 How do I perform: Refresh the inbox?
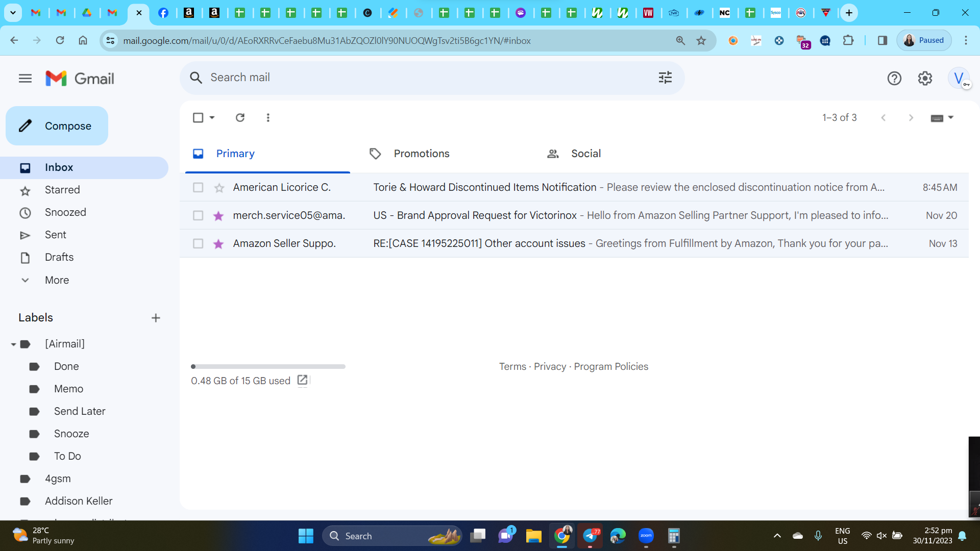point(240,118)
